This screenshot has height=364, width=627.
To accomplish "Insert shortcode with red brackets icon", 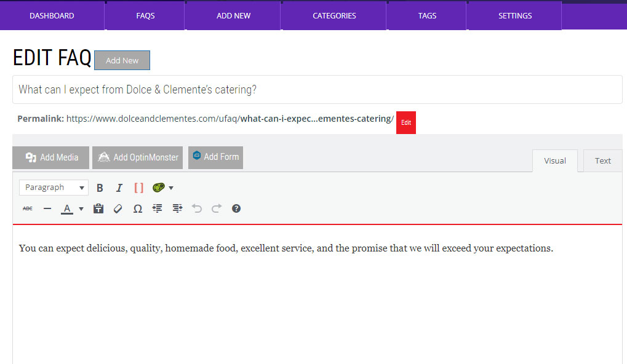I will pyautogui.click(x=138, y=188).
